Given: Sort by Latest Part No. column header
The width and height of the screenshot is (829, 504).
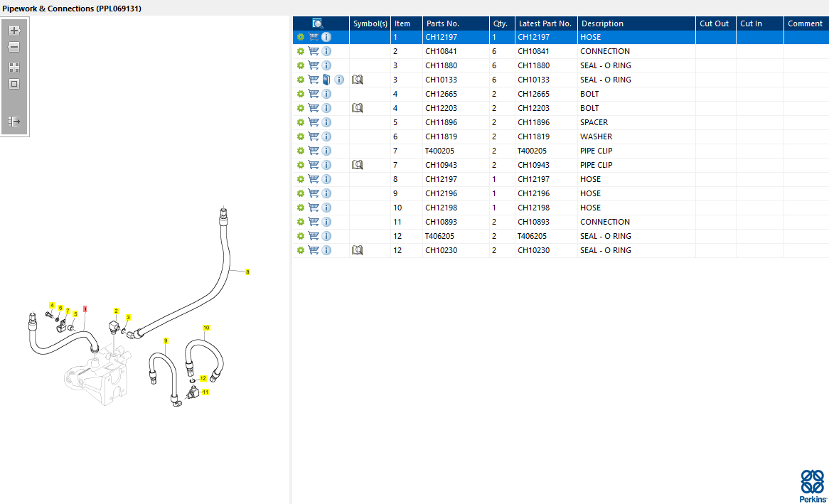Looking at the screenshot, I should [546, 23].
